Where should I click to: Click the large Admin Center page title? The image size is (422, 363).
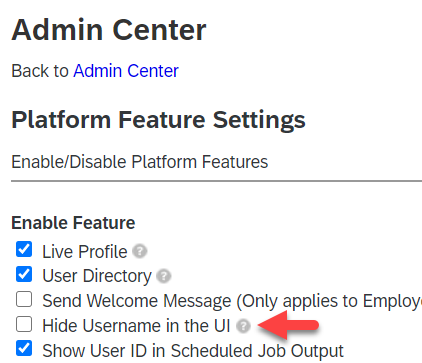click(109, 30)
